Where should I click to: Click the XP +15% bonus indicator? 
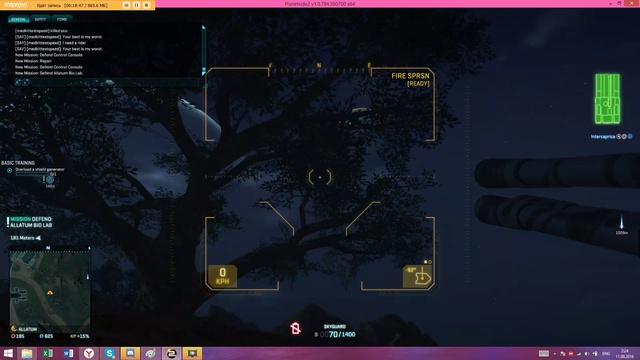coord(80,336)
